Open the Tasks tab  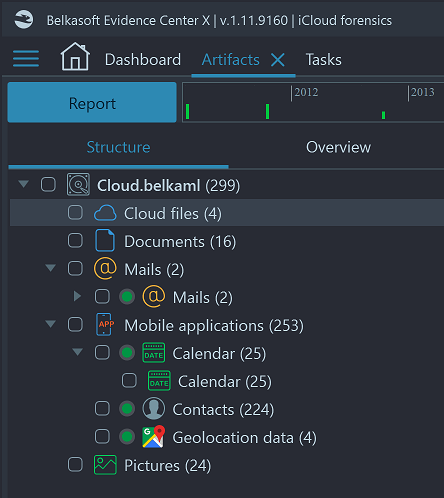324,60
